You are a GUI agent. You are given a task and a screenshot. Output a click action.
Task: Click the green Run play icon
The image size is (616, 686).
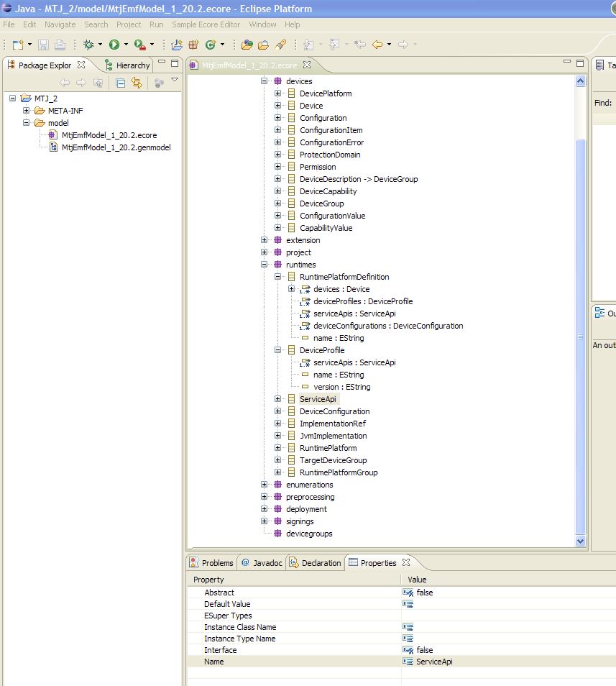tap(114, 44)
